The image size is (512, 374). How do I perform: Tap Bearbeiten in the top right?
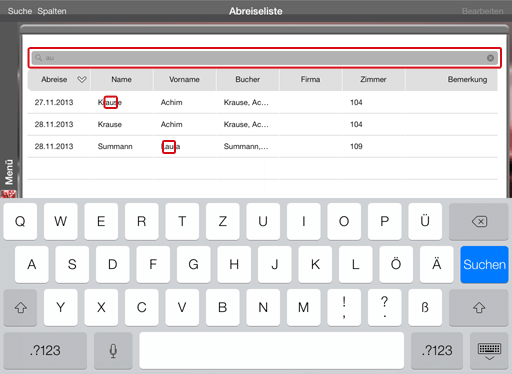click(482, 11)
